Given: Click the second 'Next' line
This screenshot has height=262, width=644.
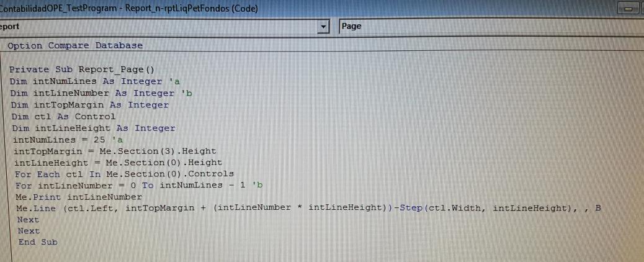Looking at the screenshot, I should tap(29, 231).
